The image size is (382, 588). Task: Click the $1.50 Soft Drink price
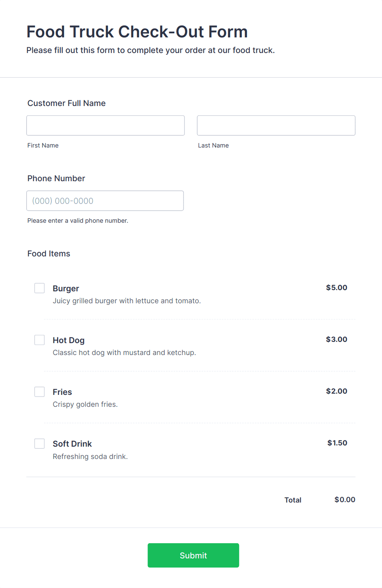(x=337, y=443)
